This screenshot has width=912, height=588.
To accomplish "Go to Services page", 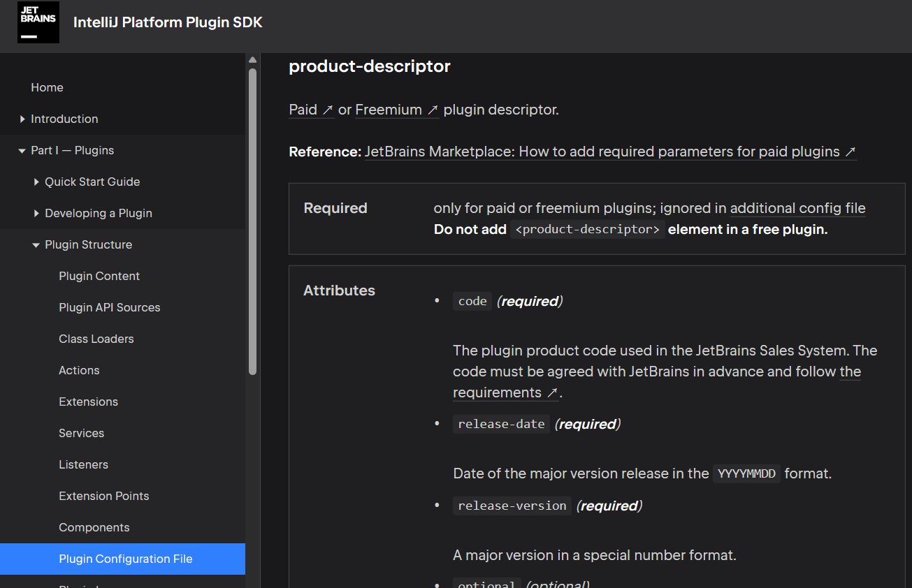I will point(81,433).
